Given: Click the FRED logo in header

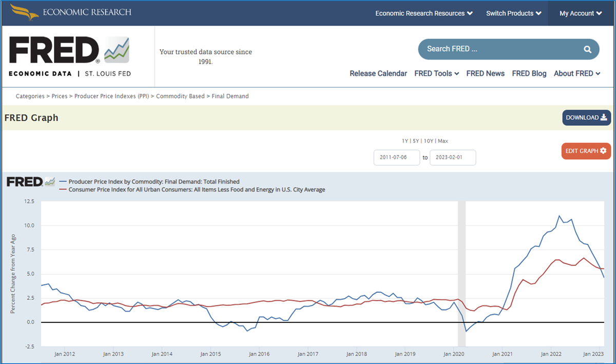Looking at the screenshot, I should point(70,57).
